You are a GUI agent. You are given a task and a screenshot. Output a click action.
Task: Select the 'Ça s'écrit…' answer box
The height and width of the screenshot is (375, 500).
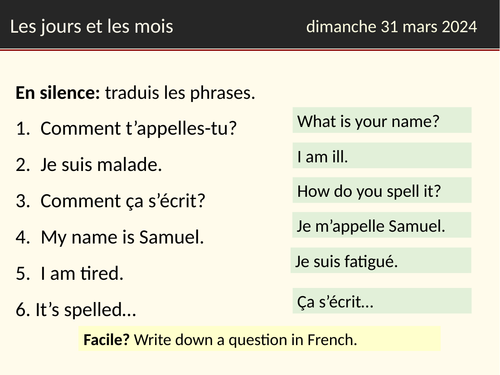[382, 301]
